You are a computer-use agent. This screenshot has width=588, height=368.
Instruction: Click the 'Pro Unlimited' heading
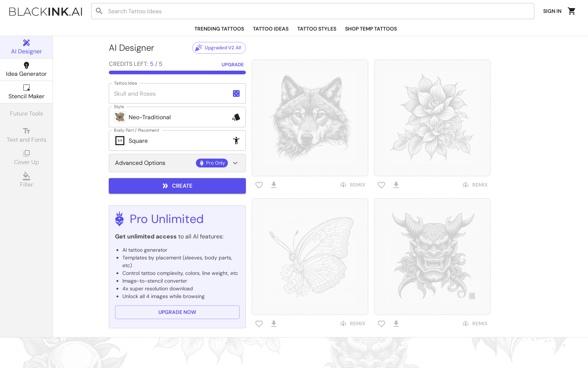point(166,219)
